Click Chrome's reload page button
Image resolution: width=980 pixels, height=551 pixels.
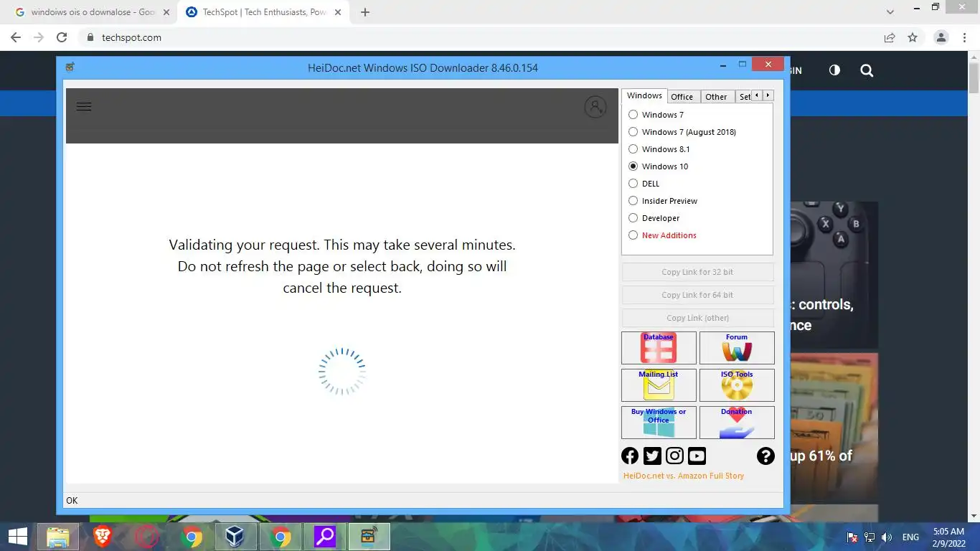[62, 37]
